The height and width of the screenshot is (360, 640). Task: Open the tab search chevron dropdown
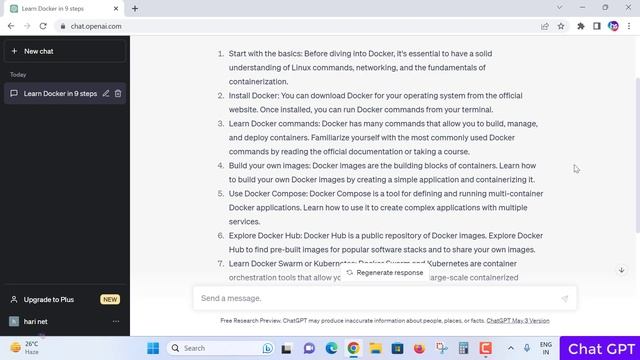[x=560, y=7]
